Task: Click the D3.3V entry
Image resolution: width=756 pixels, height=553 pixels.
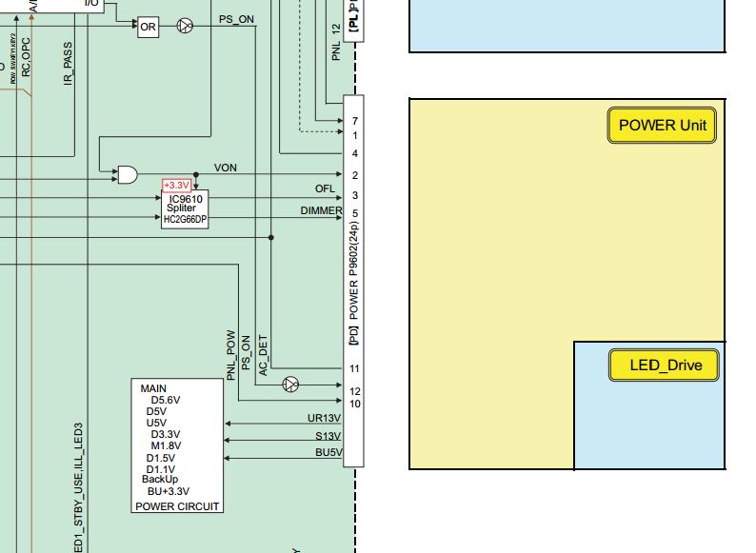Action: tap(166, 434)
